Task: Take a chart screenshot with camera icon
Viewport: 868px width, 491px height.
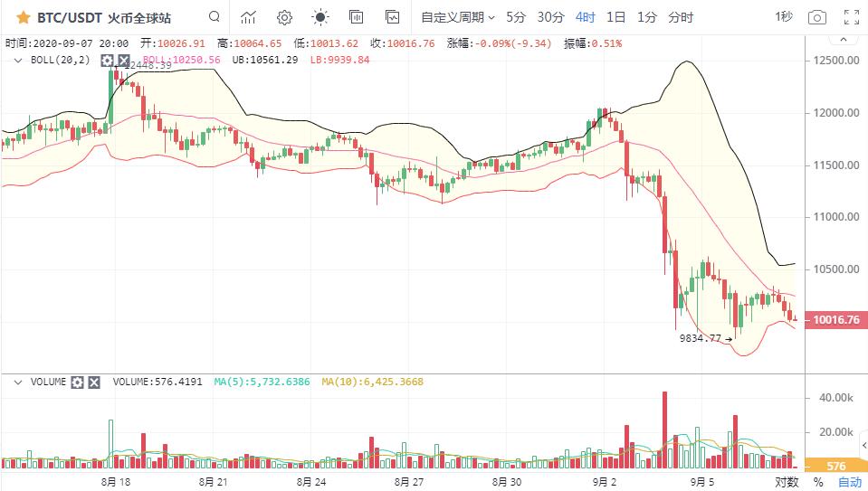Action: pyautogui.click(x=816, y=17)
